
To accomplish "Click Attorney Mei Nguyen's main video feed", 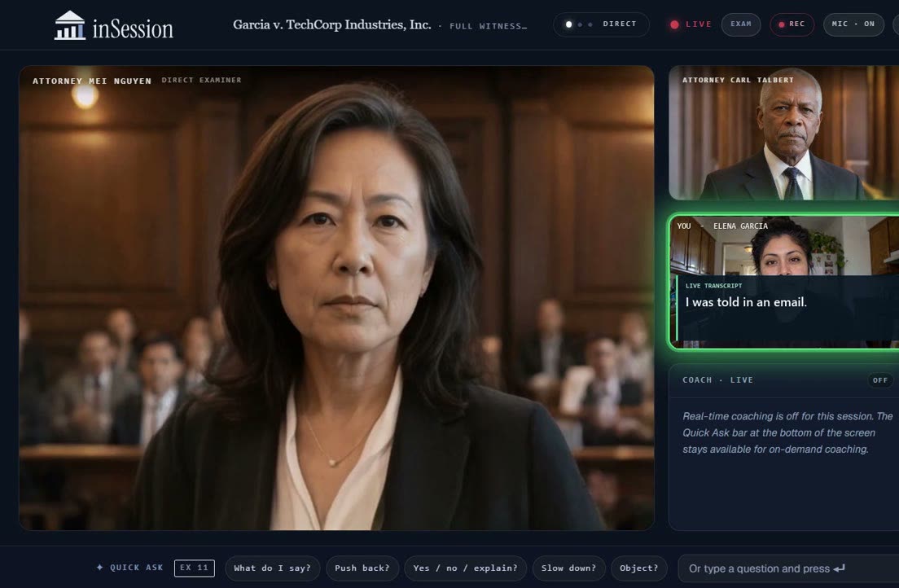I will tap(336, 298).
